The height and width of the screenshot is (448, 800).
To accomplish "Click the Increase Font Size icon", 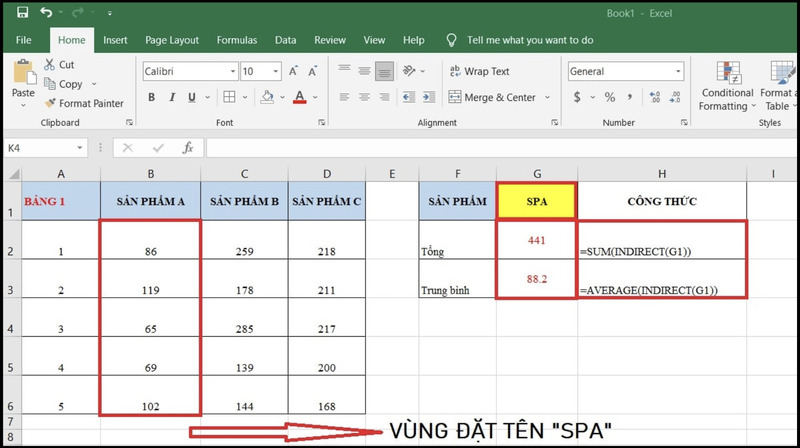I will (x=293, y=71).
